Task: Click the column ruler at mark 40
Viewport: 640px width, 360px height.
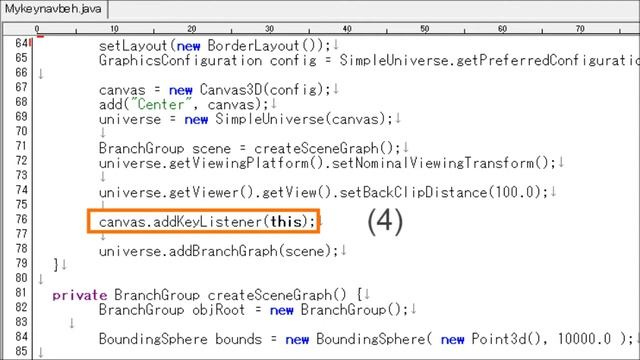Action: [347, 29]
